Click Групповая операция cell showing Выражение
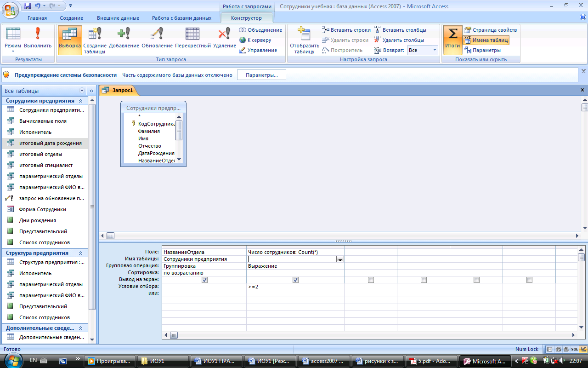Screen dimensions: 588x368 (295, 266)
